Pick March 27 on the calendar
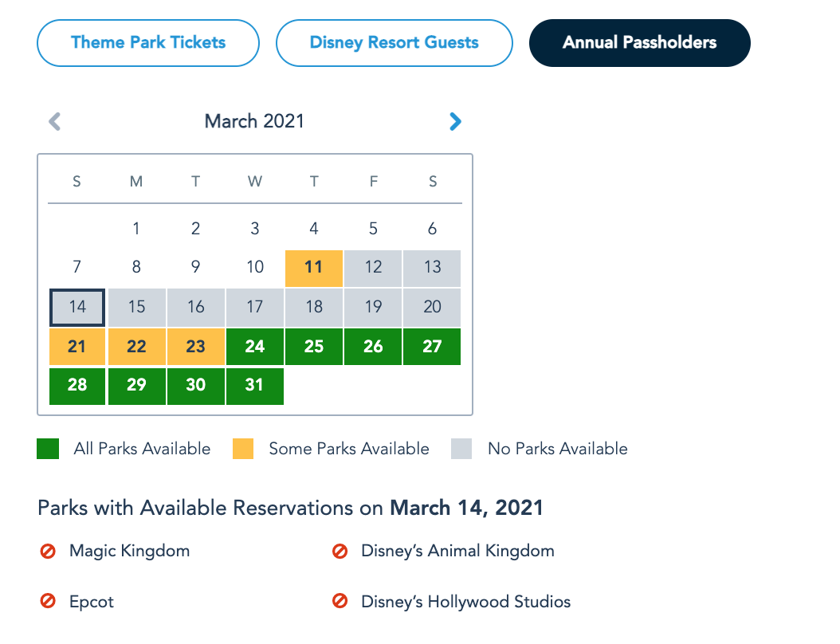Image resolution: width=840 pixels, height=644 pixels. point(433,347)
